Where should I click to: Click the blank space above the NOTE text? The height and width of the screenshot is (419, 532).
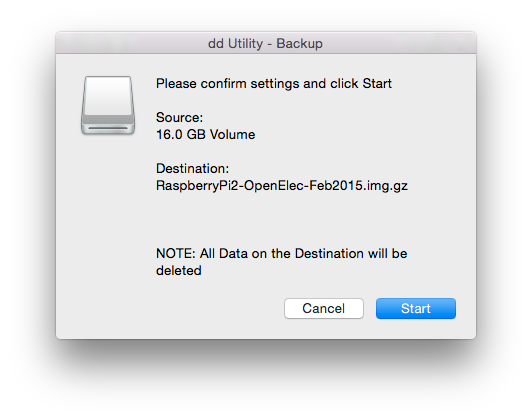coord(282,221)
